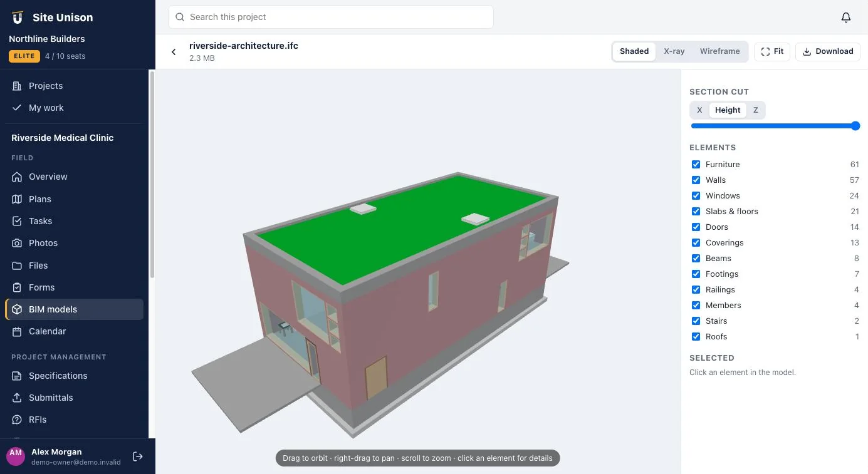868x474 pixels.
Task: Click the Specifications document icon
Action: [17, 376]
